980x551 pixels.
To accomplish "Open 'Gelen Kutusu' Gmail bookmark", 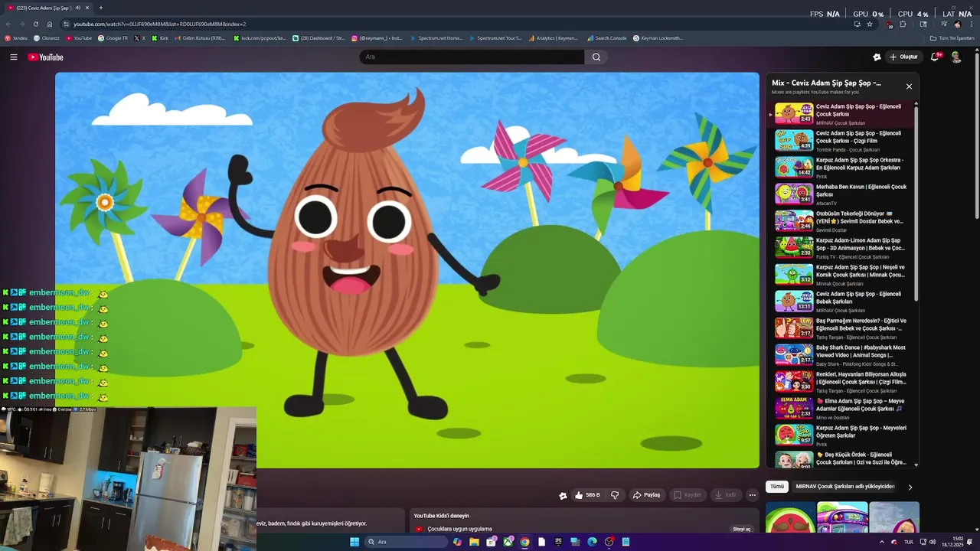I will pyautogui.click(x=200, y=37).
